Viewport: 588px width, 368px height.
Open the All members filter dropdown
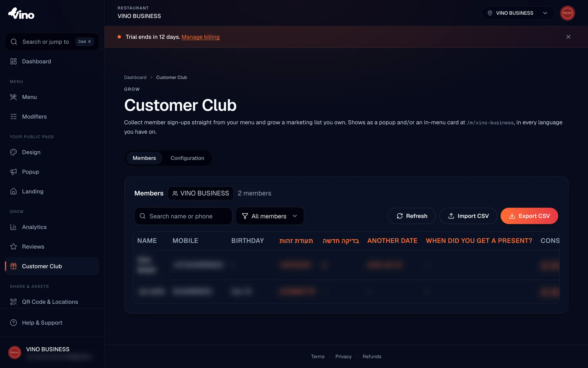270,216
